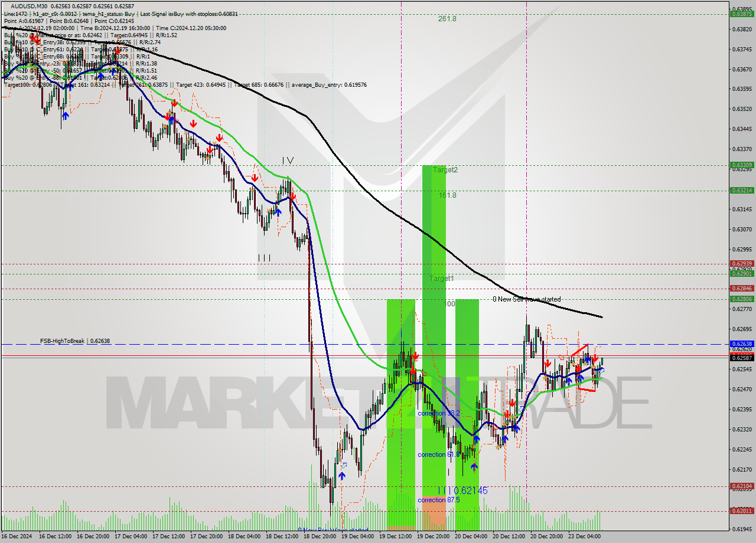Click the green 0.62806 price tag

click(742, 299)
